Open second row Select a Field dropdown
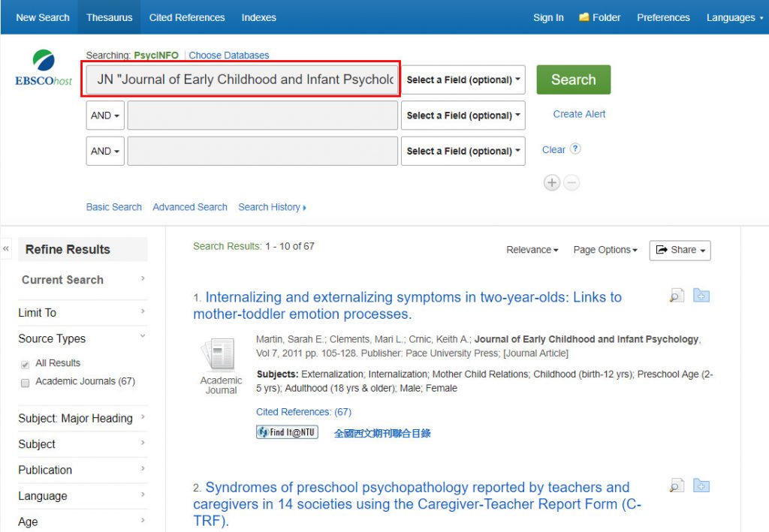 [x=463, y=116]
